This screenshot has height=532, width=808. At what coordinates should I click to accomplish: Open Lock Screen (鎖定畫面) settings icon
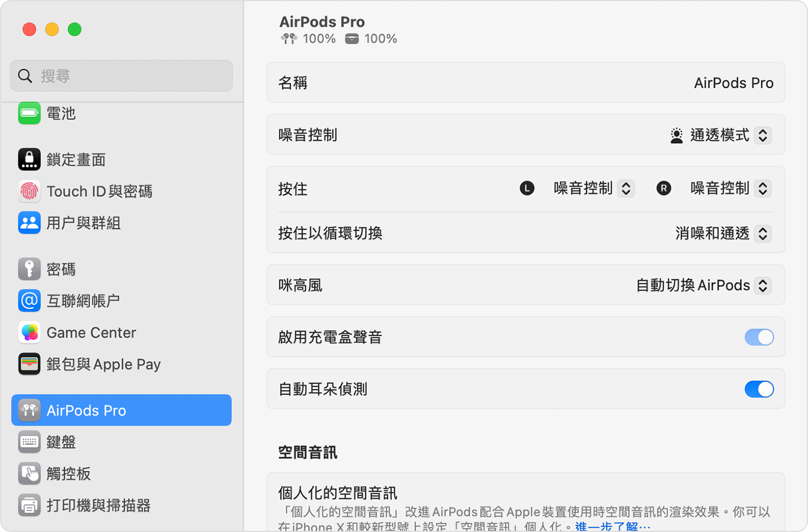29,159
